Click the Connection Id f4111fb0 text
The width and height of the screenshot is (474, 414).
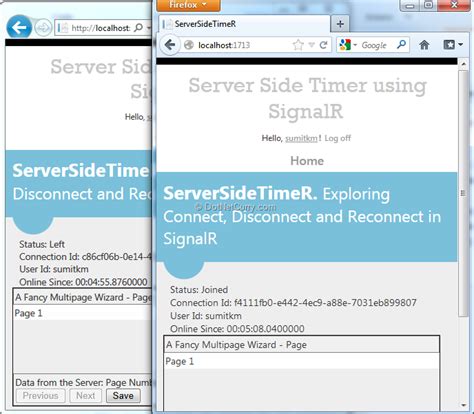(x=293, y=303)
